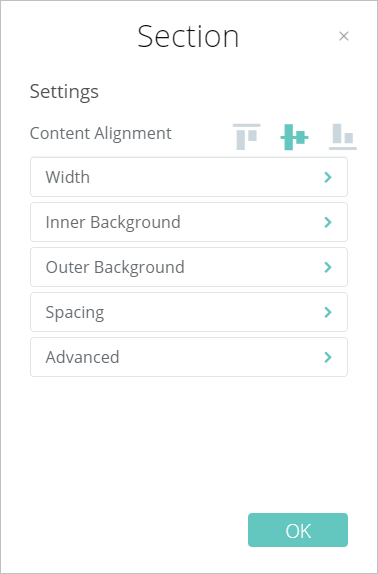Screen dimensions: 378x574
Task: Select bottom content alignment icon
Action: click(x=343, y=137)
